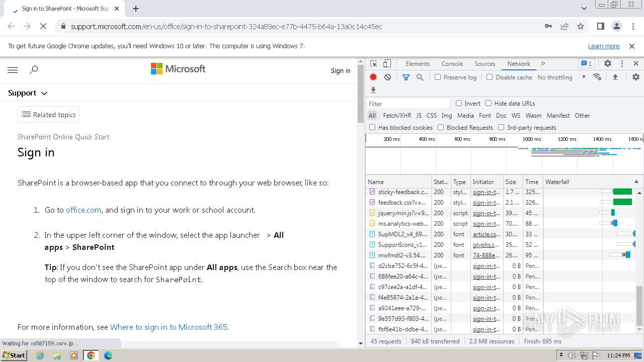Viewport: 644px width, 362px height.
Task: Check the Blocked Requests checkbox
Action: (x=441, y=128)
